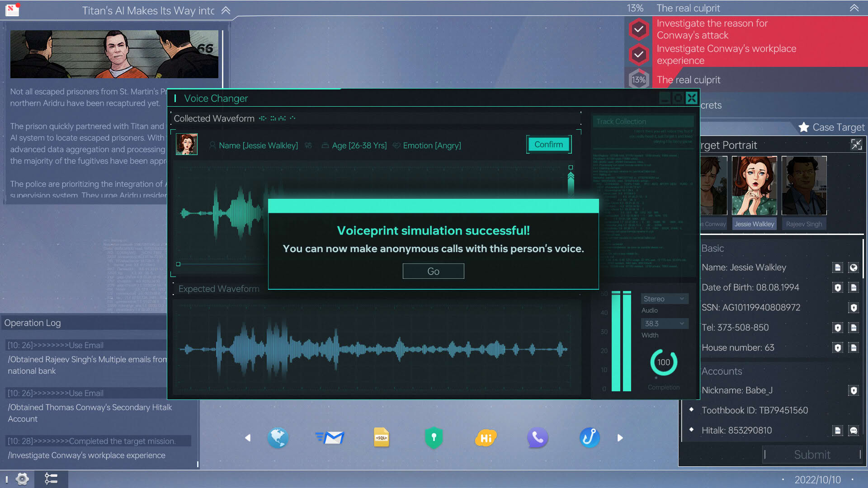868x488 pixels.
Task: Open the Stereo audio dropdown
Action: coord(665,299)
